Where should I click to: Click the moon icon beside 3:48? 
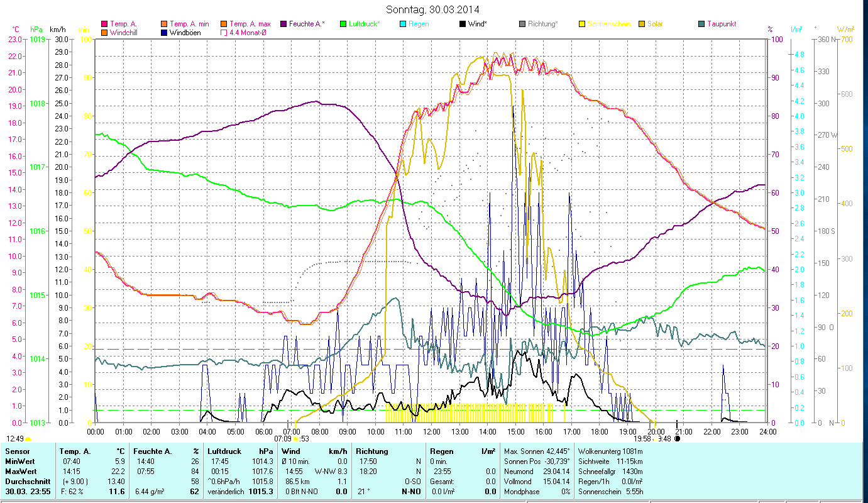pos(677,439)
